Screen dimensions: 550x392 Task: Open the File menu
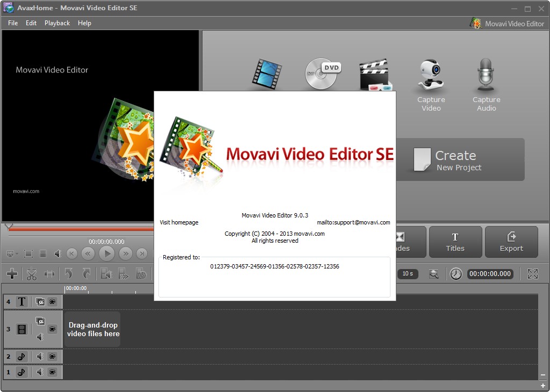pos(13,23)
